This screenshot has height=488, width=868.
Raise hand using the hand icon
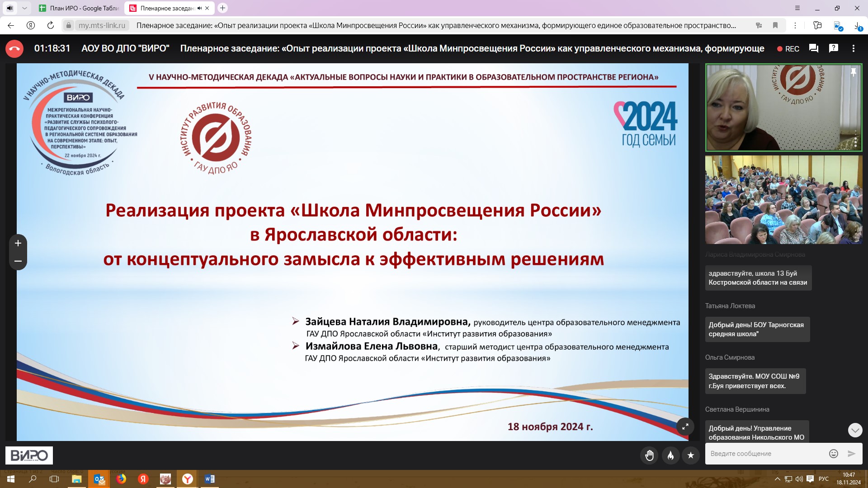coord(649,455)
